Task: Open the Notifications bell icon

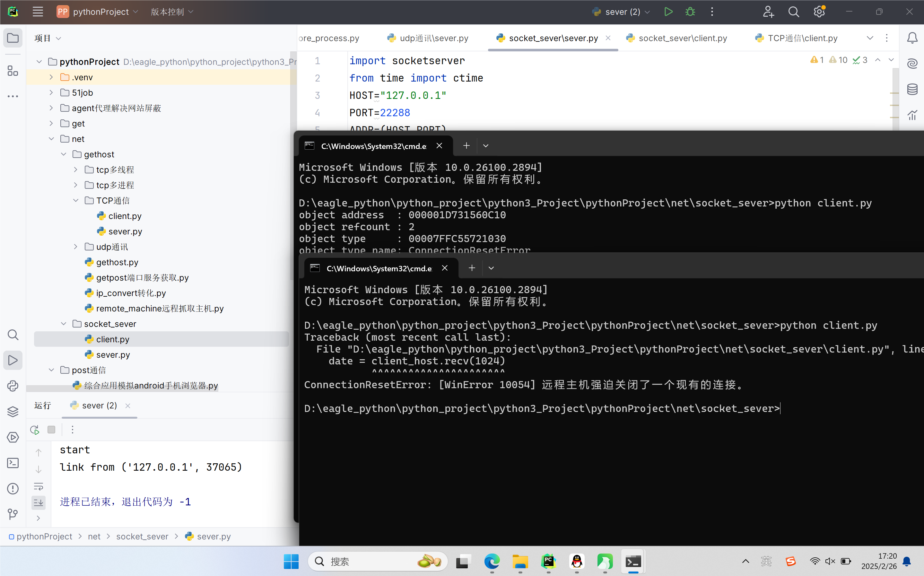Action: [x=912, y=38]
